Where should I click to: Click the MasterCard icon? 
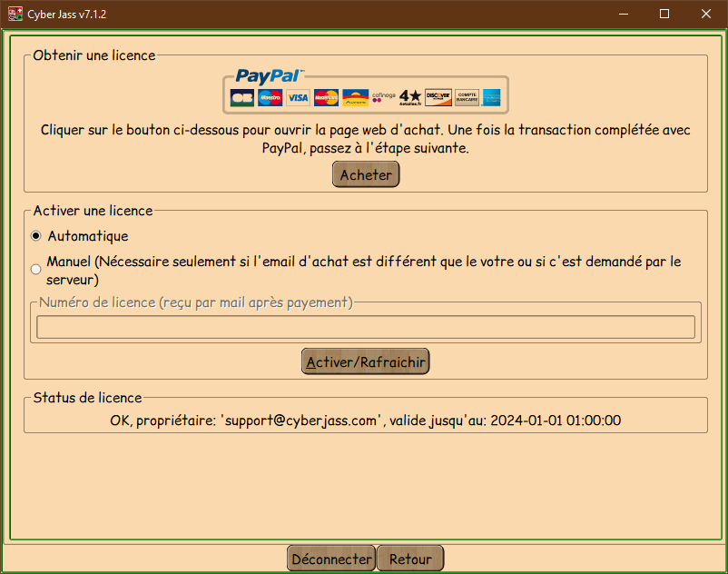(326, 97)
